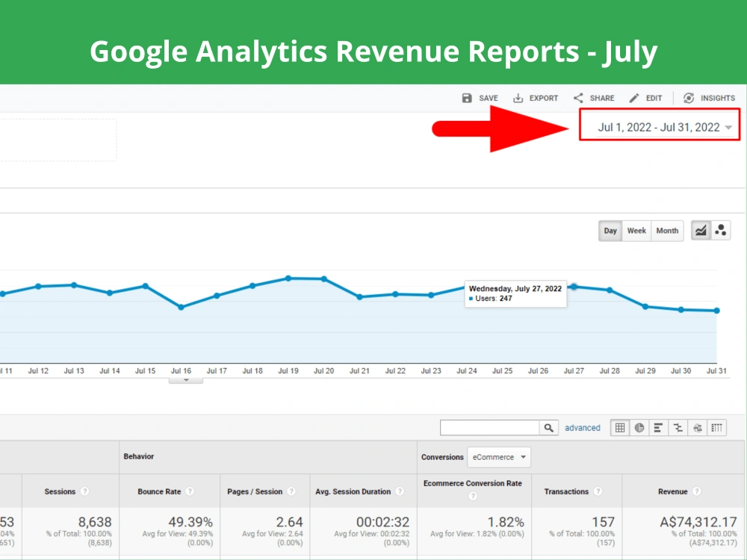Click the search magnifier button
The width and height of the screenshot is (747, 560).
point(548,428)
